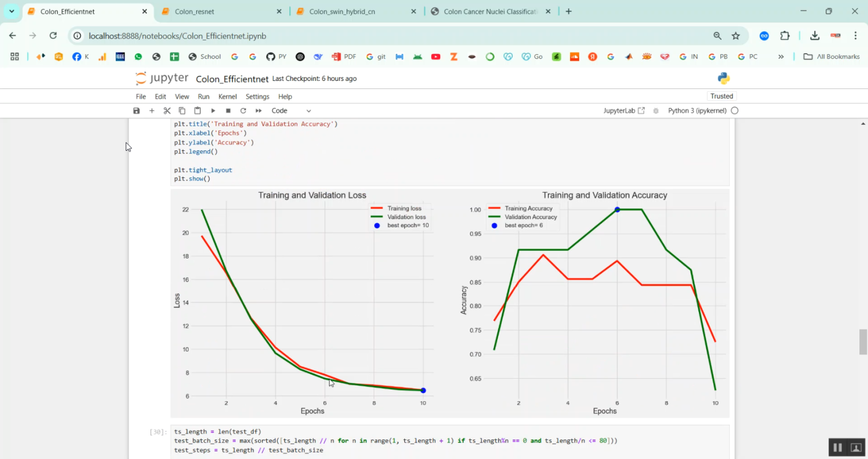
Task: Restart kernel and run all cells
Action: [259, 110]
